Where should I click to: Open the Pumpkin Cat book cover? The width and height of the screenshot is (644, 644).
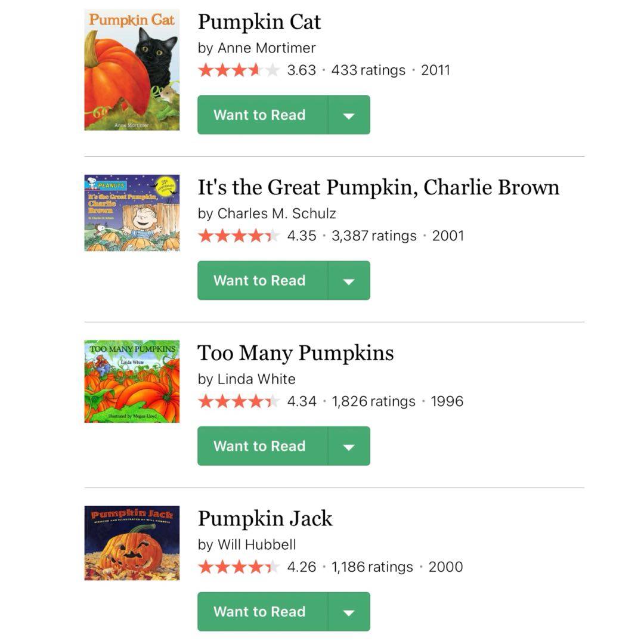pyautogui.click(x=132, y=70)
